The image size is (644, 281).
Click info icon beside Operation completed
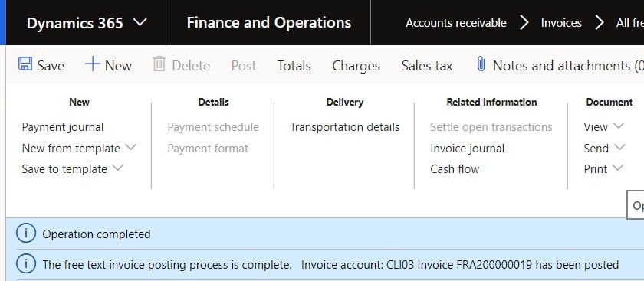click(x=25, y=234)
